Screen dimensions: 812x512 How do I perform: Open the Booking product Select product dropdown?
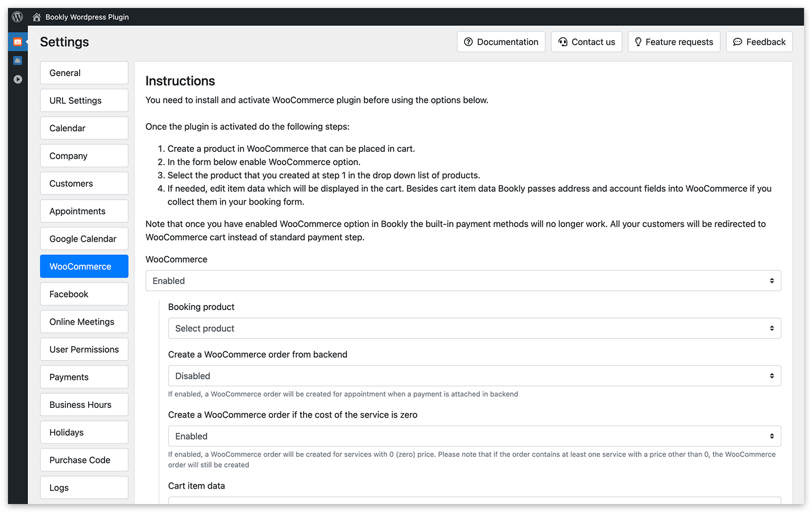tap(474, 328)
